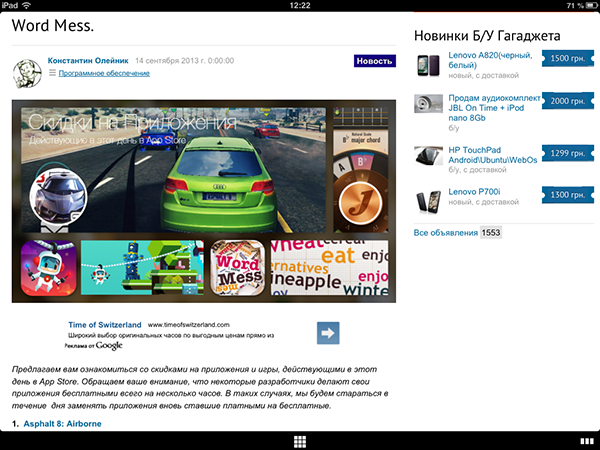Click the date 14 сентября 2013 г. 0:00:00
The image size is (600, 450).
point(184,60)
